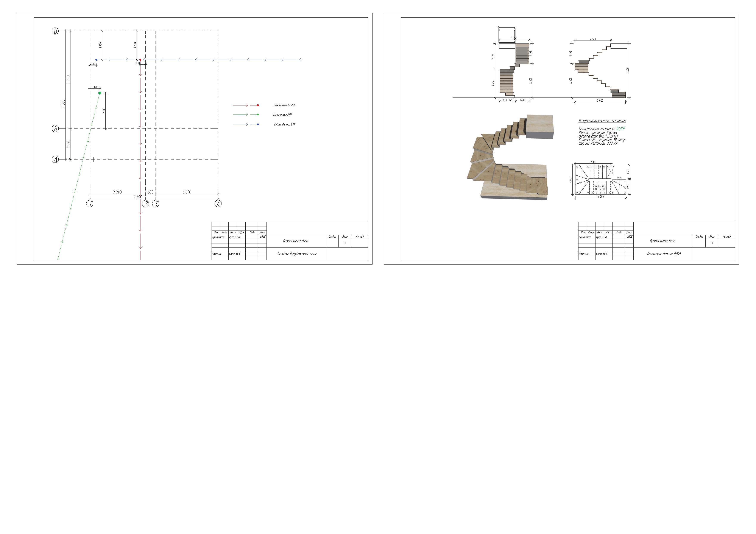Click the blue water supply point
The image size is (756, 534).
96,60
